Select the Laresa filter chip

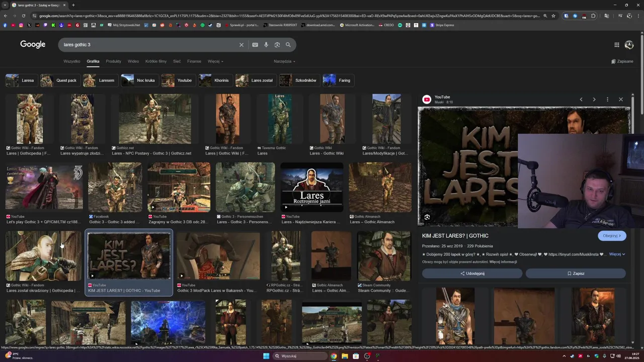point(21,80)
